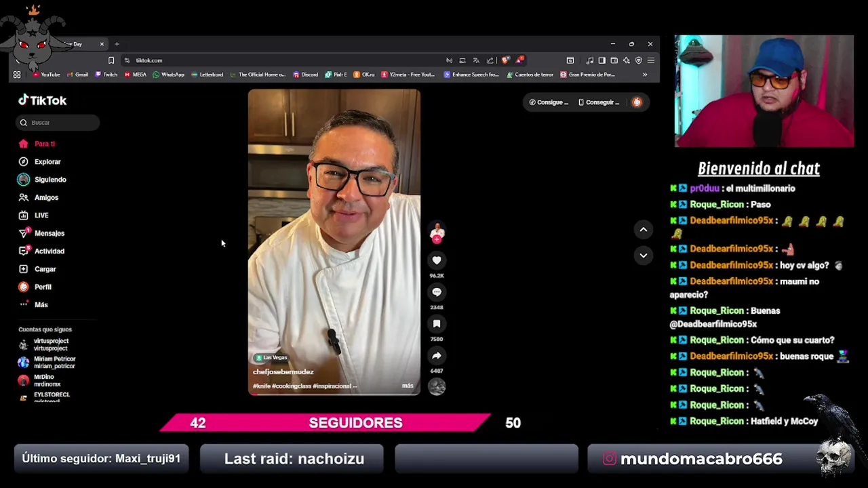868x488 pixels.
Task: Open Gran Premio de Por... bookmark
Action: coord(587,75)
